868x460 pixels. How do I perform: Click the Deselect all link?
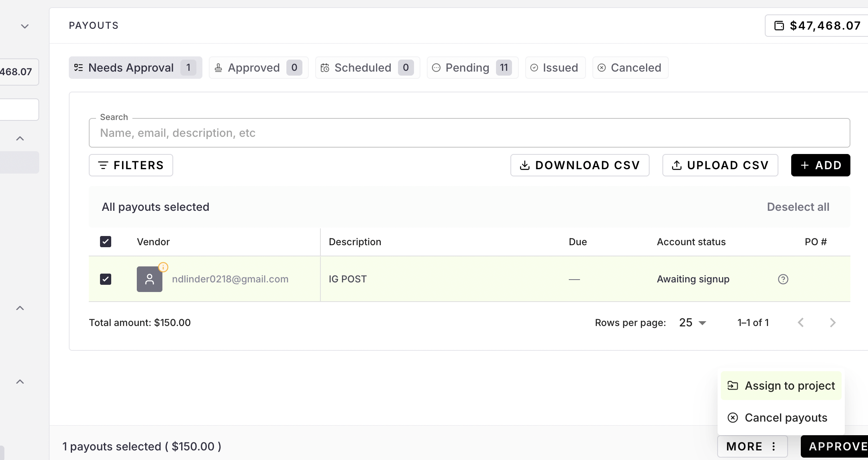coord(798,207)
